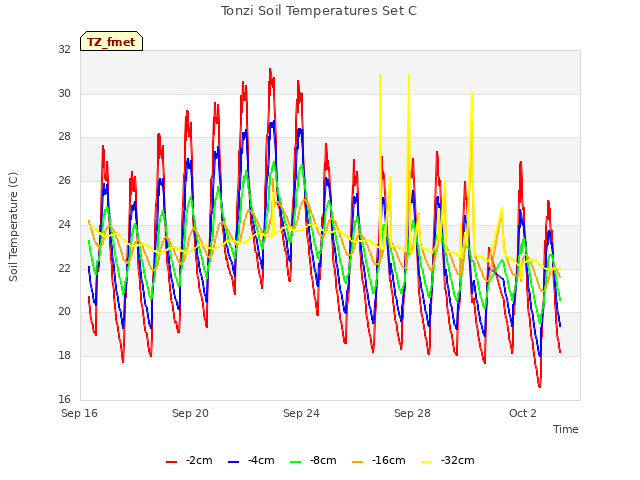This screenshot has height=480, width=640.
Task: Select the chart title 'Tonzi Soil Temperatures Set C'
Action: tap(319, 11)
